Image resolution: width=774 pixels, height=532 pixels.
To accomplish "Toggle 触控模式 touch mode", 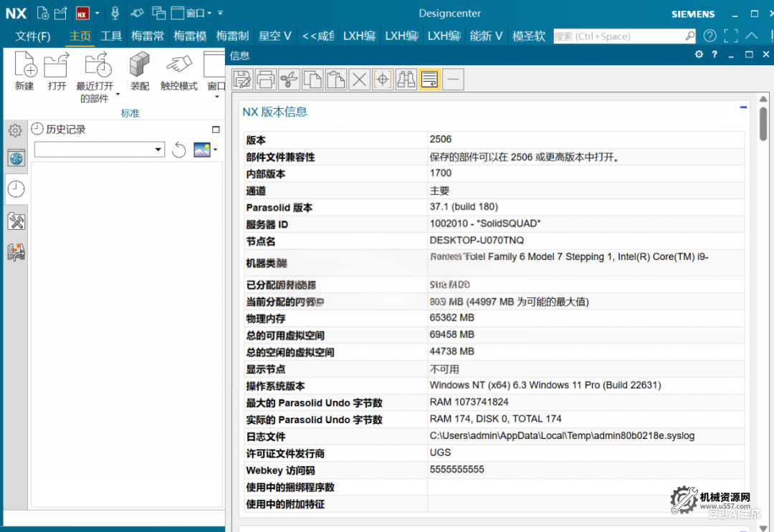I will pos(178,67).
